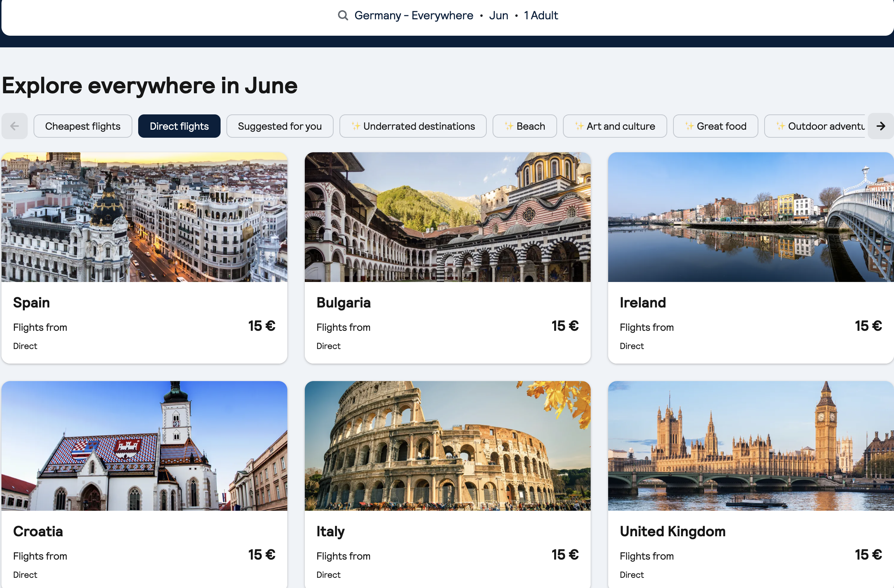Click the Ireland destination title
894x588 pixels.
(x=643, y=303)
